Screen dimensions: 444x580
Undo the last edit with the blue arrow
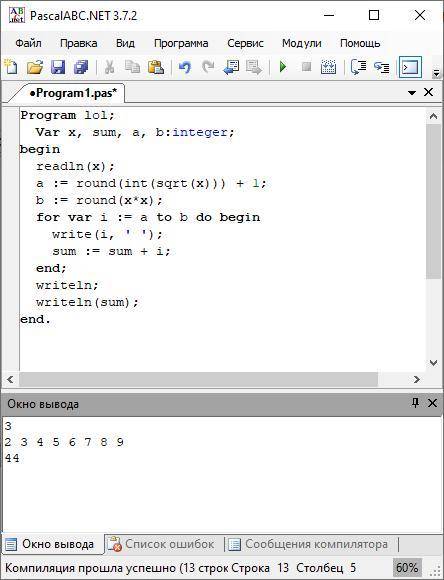[x=185, y=67]
